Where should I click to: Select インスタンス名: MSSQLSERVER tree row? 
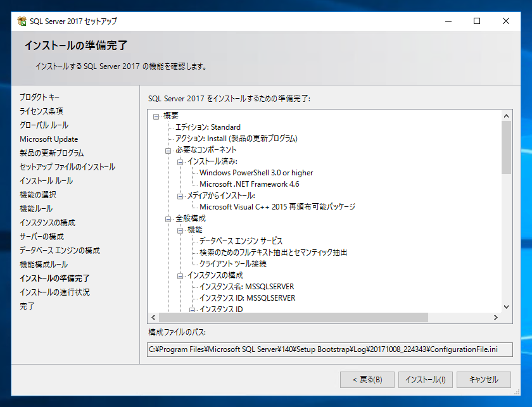(x=246, y=287)
